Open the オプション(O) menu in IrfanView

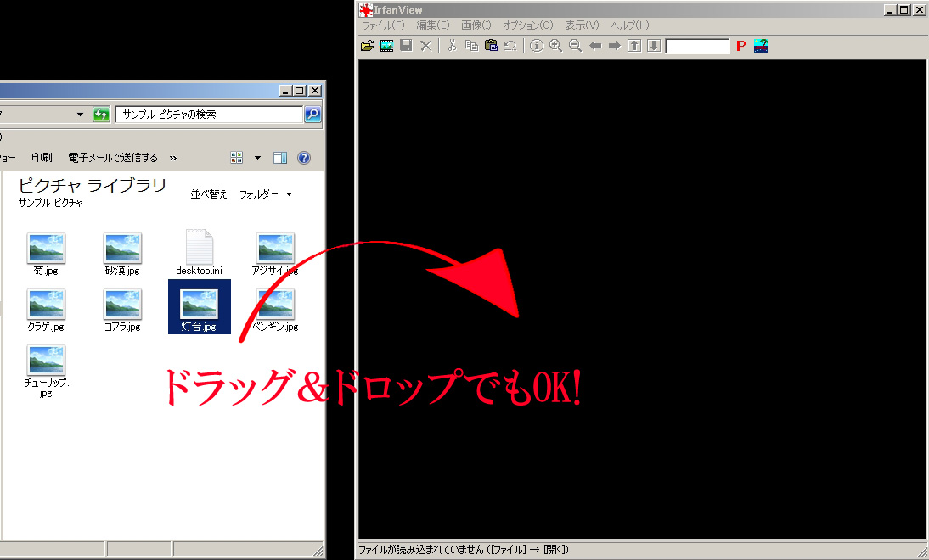coord(528,25)
